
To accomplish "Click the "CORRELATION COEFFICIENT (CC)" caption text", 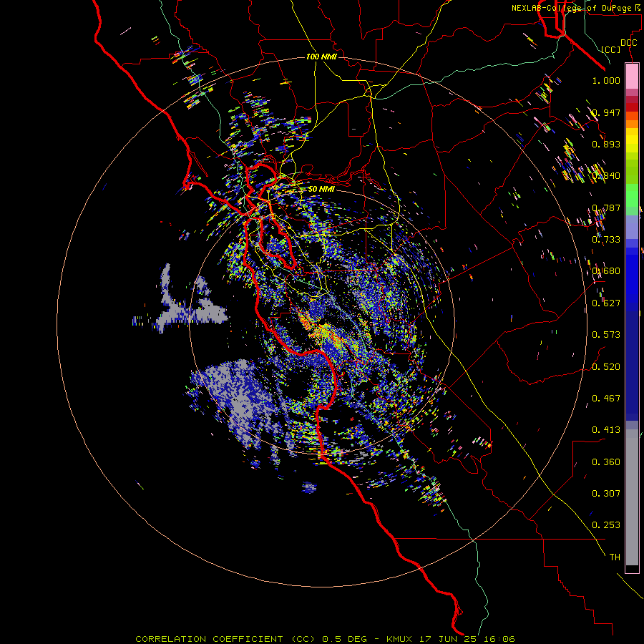I will pyautogui.click(x=225, y=639).
